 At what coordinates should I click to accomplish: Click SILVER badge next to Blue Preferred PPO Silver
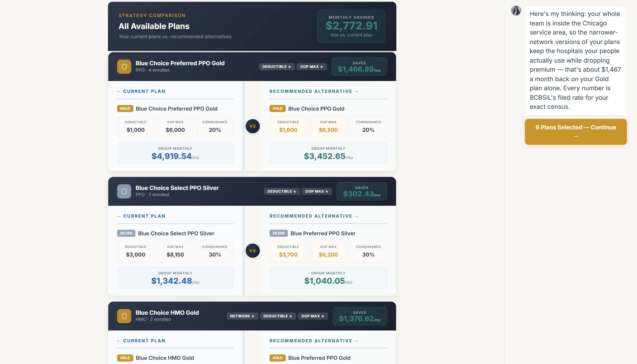(278, 233)
